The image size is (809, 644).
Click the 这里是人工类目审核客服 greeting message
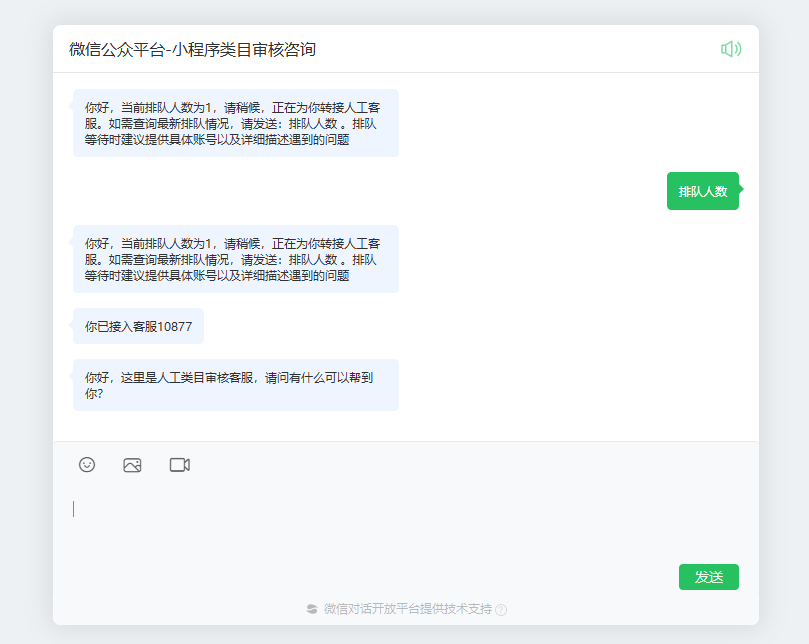tap(236, 385)
